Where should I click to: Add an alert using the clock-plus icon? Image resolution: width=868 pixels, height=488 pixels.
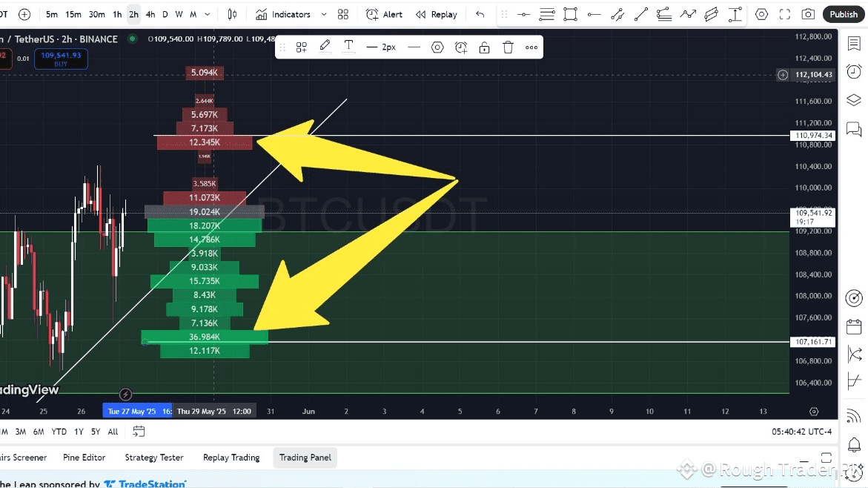[x=460, y=46]
